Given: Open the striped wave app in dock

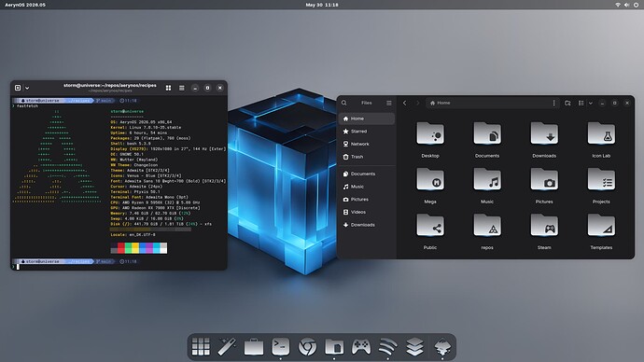Looking at the screenshot, I should [x=387, y=347].
